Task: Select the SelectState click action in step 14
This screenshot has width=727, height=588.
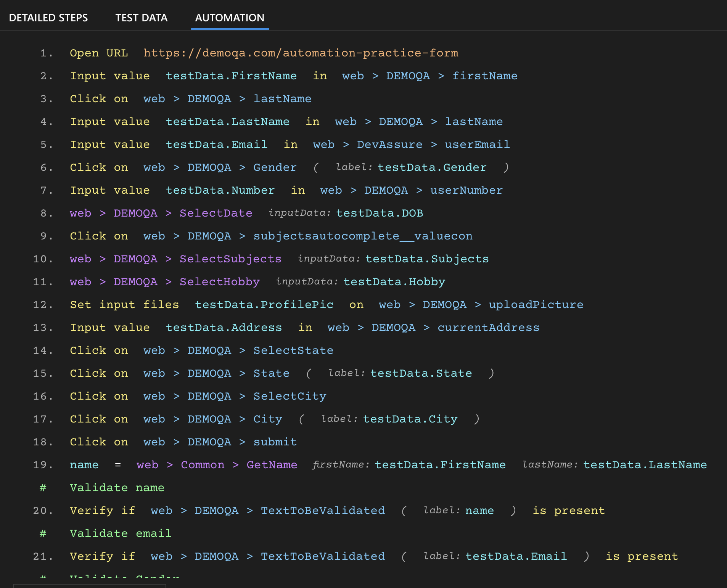Action: (x=293, y=350)
